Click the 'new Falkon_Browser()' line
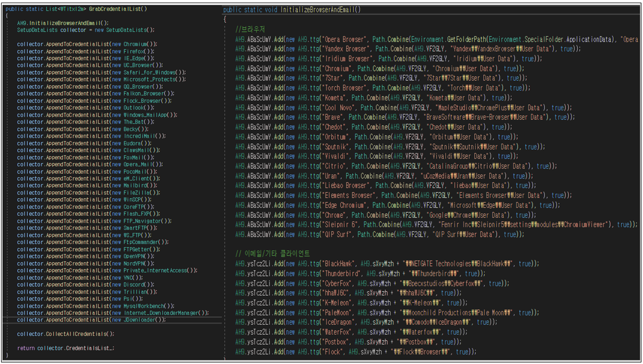 (96, 93)
